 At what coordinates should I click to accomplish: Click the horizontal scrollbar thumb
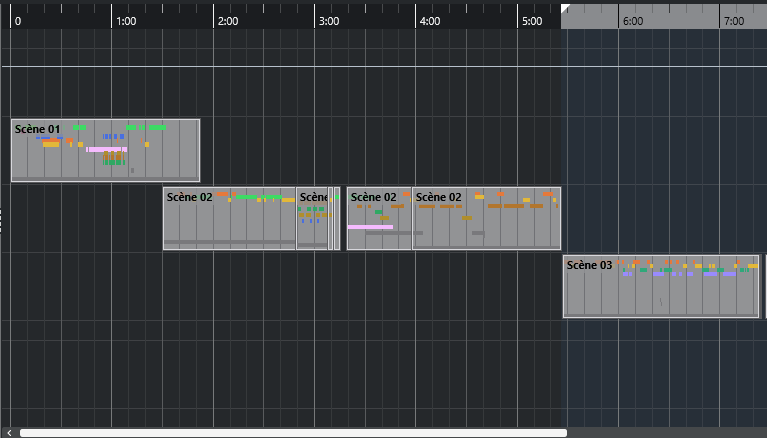293,433
